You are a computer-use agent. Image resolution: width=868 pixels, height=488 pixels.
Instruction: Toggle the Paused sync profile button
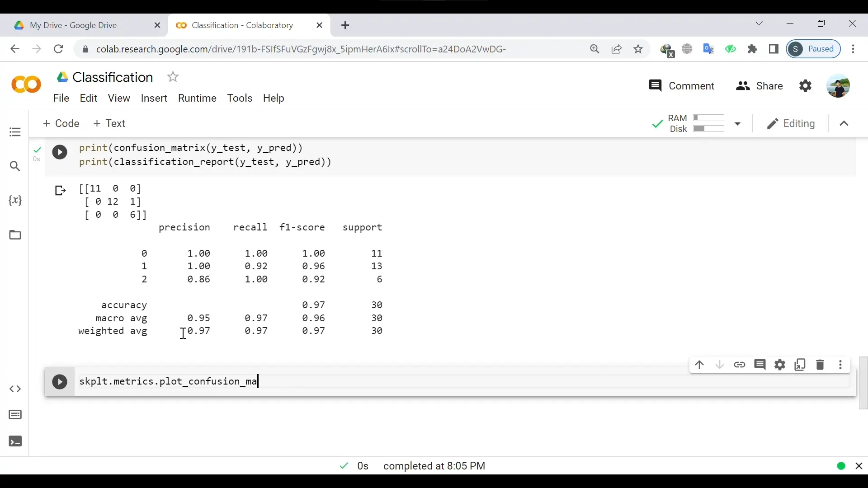tap(814, 49)
